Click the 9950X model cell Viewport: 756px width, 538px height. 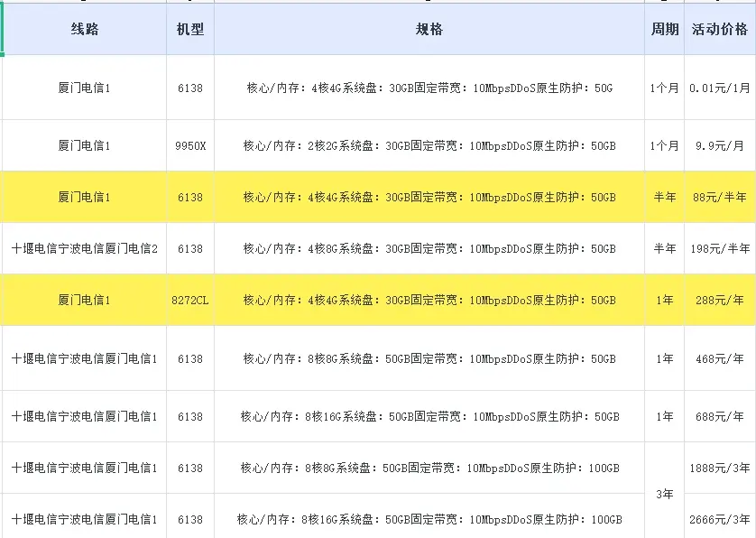(190, 145)
